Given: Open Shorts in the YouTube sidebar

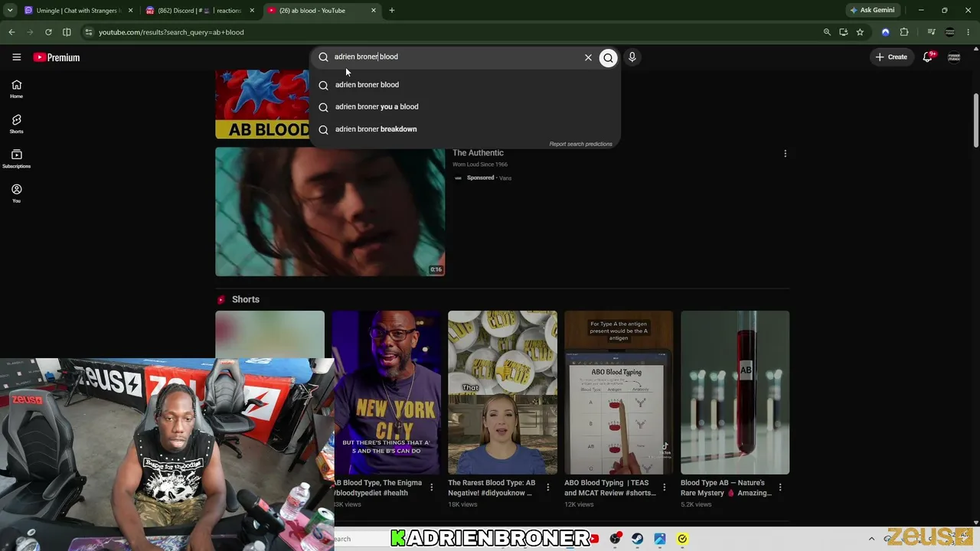Looking at the screenshot, I should [16, 124].
